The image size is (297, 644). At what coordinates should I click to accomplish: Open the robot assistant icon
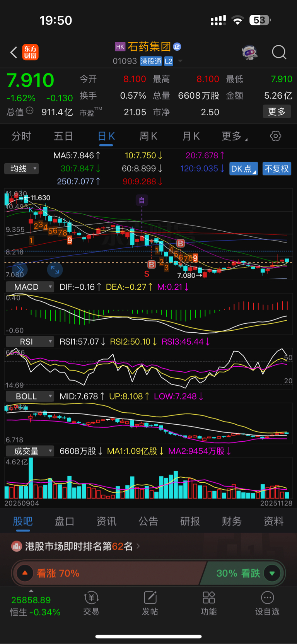[249, 52]
